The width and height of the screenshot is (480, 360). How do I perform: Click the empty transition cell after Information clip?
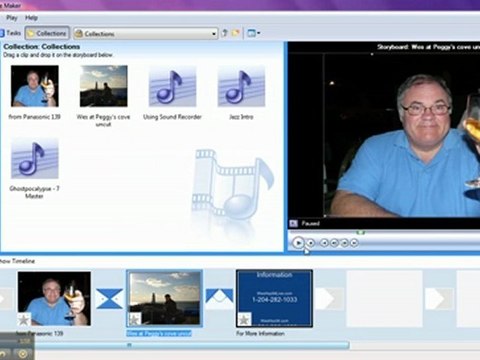(x=329, y=298)
